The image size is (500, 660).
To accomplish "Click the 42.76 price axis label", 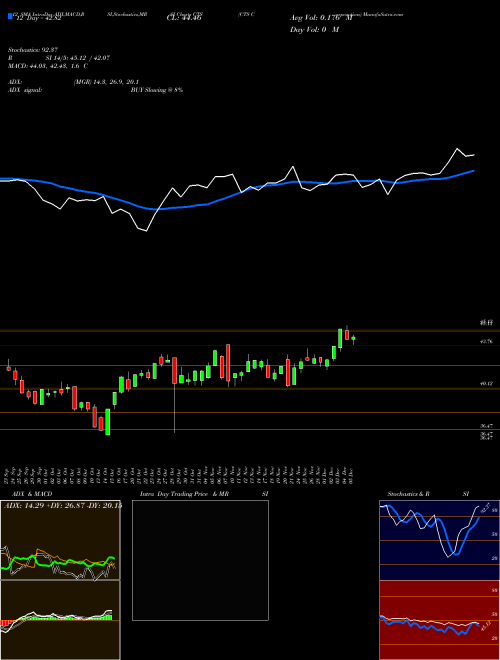I will point(486,342).
